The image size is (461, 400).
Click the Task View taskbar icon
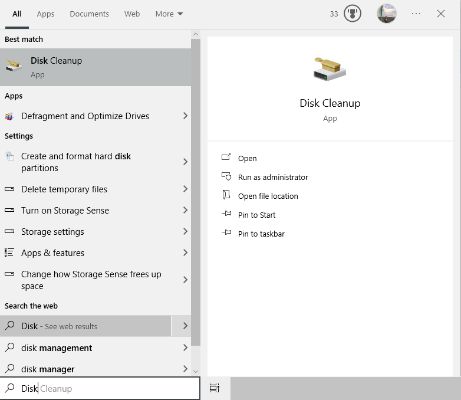(x=215, y=388)
